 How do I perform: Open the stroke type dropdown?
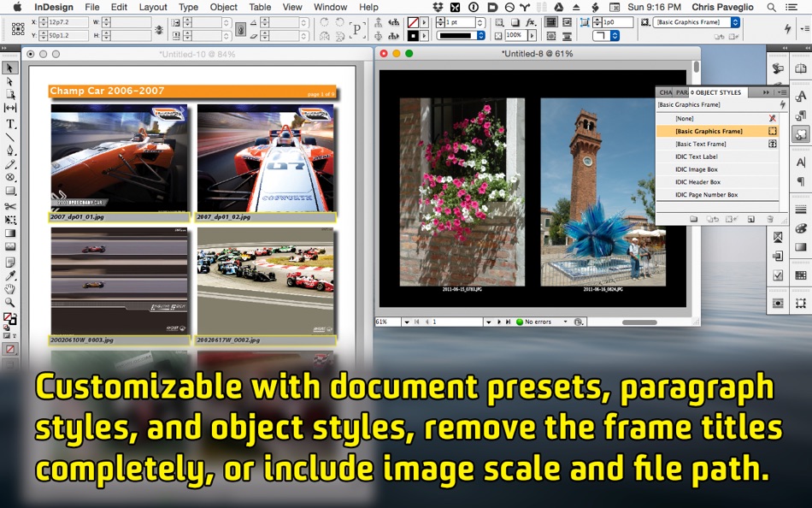480,36
